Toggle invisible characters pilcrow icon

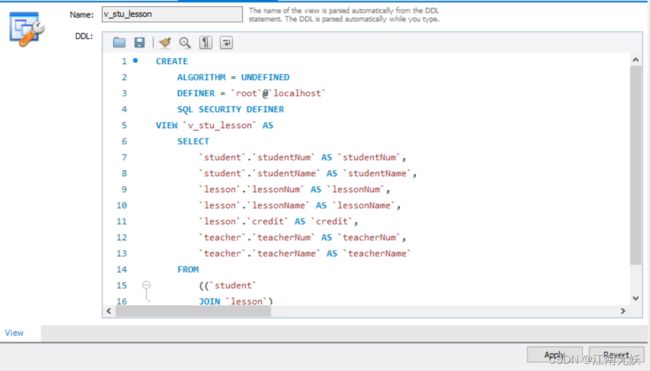click(x=206, y=42)
